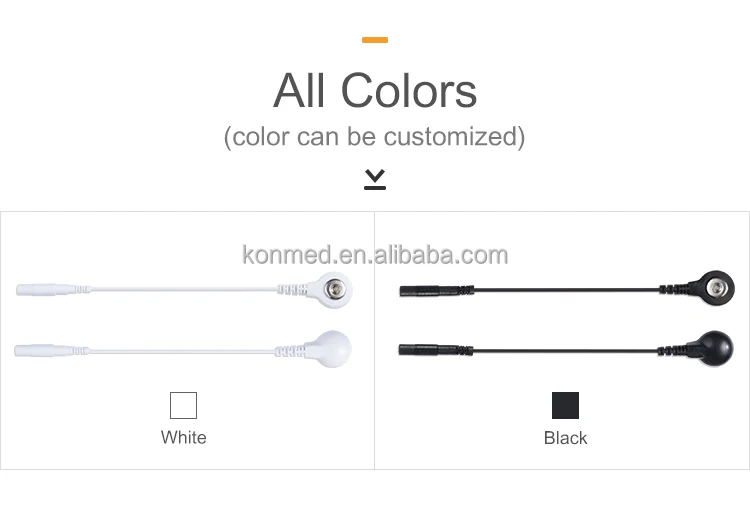Image resolution: width=750 pixels, height=506 pixels.
Task: Select the Black color swatch
Action: pyautogui.click(x=565, y=405)
